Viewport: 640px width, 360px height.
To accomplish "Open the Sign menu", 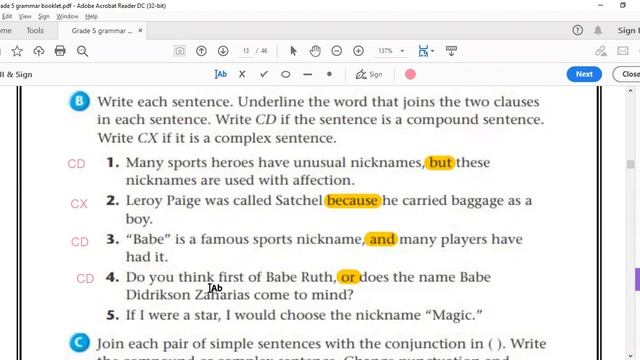I will coord(44,17).
